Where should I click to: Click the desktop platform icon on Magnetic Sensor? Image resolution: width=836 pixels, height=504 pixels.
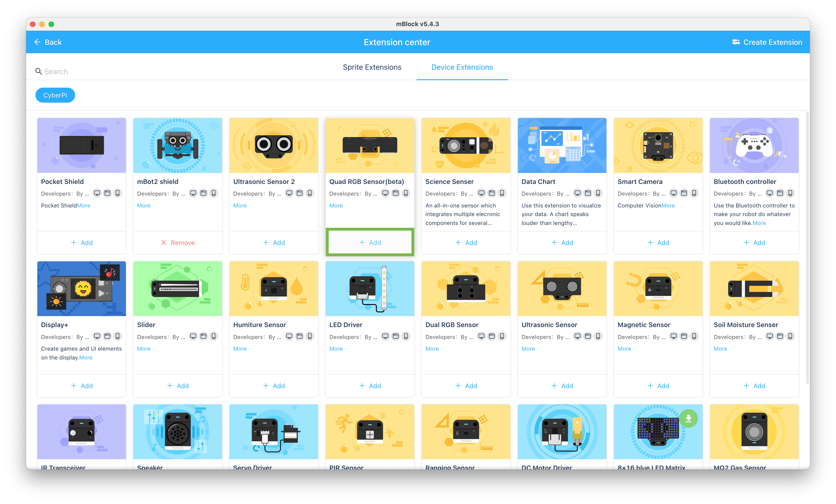(673, 336)
